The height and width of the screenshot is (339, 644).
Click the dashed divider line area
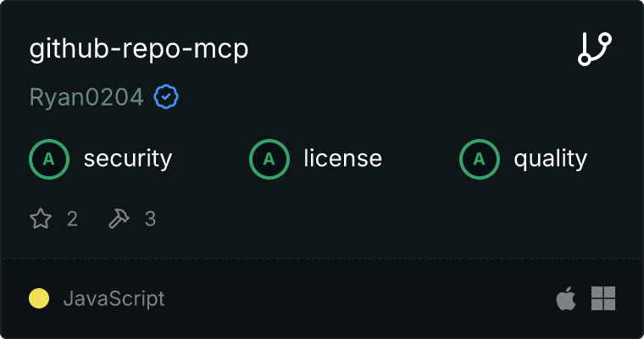pos(322,258)
